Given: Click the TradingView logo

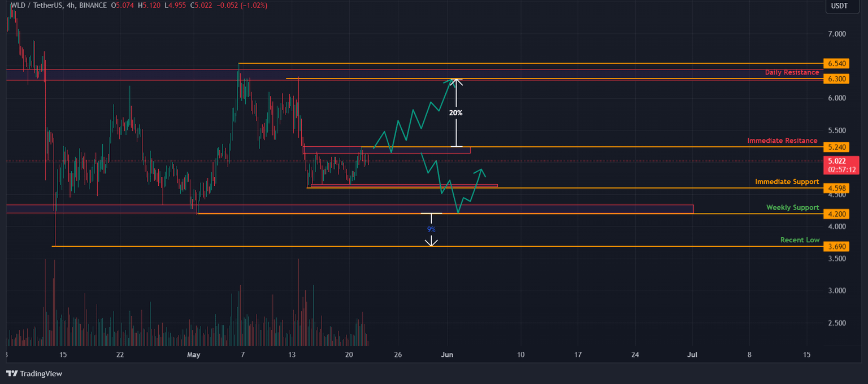Looking at the screenshot, I should click(35, 374).
